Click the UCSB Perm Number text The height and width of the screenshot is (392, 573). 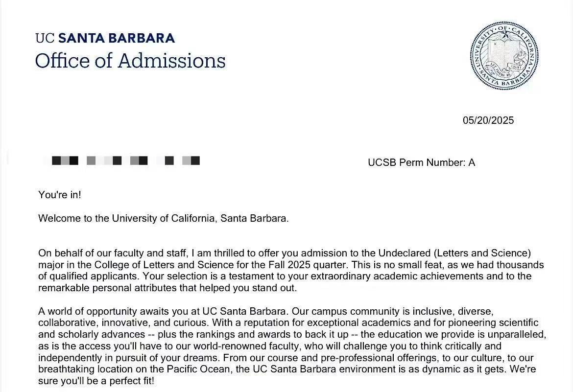pyautogui.click(x=421, y=162)
